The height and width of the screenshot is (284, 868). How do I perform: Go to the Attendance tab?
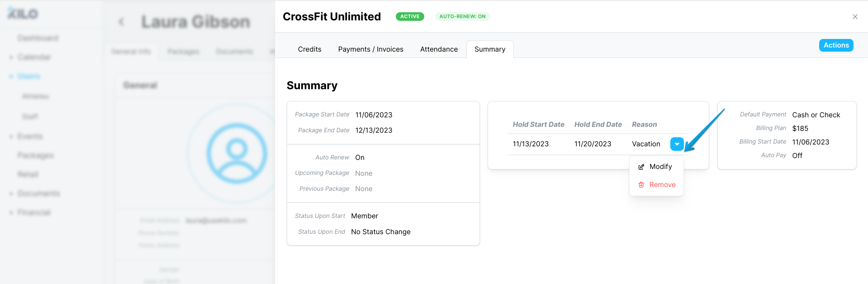(x=439, y=49)
